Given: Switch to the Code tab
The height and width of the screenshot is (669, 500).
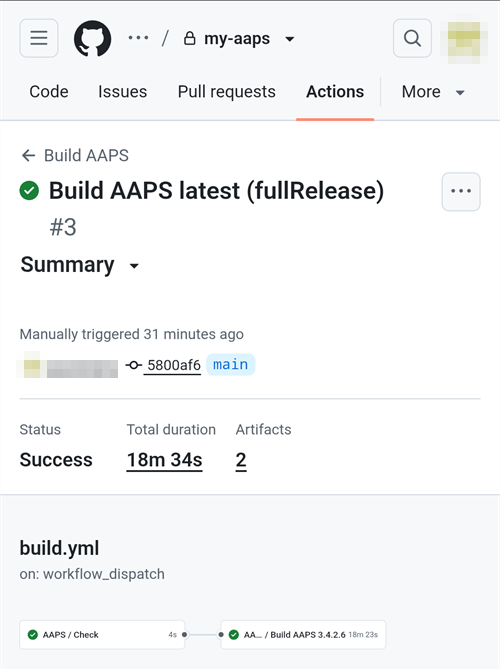Looking at the screenshot, I should 49,92.
